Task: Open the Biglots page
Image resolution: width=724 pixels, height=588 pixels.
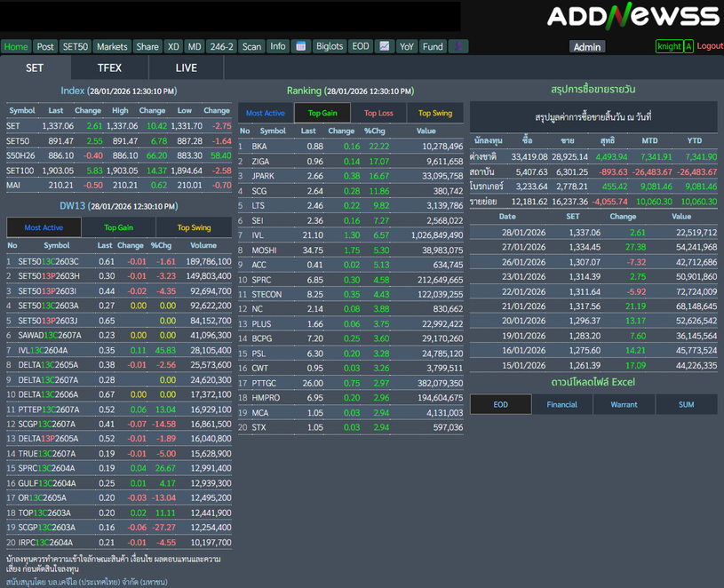Action: pos(330,46)
